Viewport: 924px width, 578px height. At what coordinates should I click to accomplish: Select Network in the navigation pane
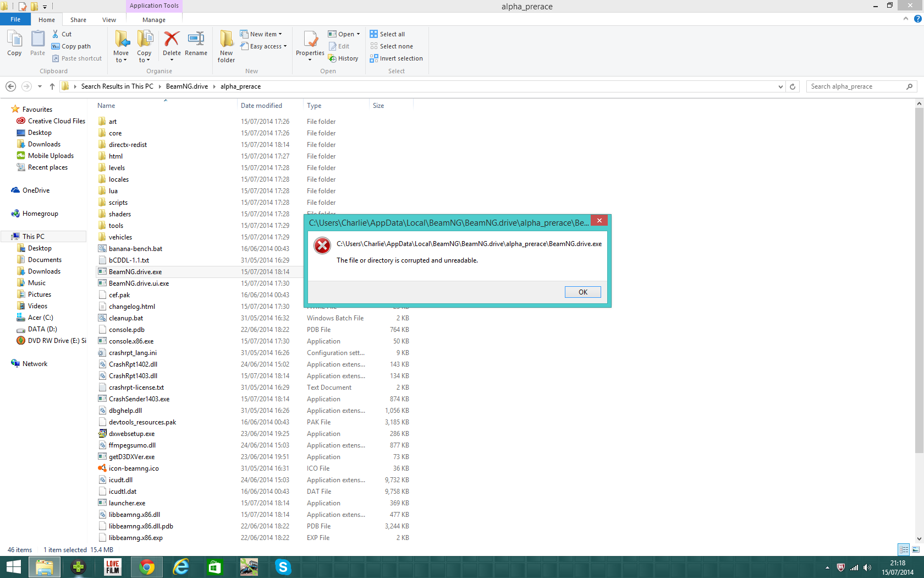click(x=35, y=364)
